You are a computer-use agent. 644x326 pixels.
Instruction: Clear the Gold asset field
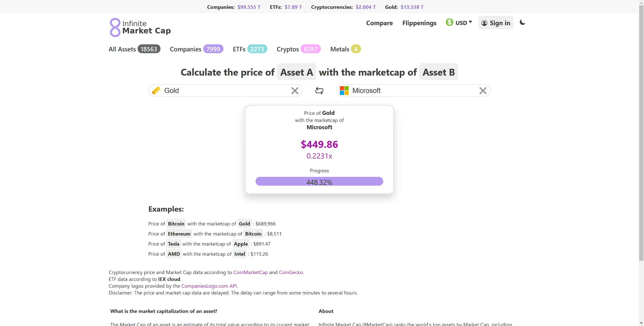(295, 91)
